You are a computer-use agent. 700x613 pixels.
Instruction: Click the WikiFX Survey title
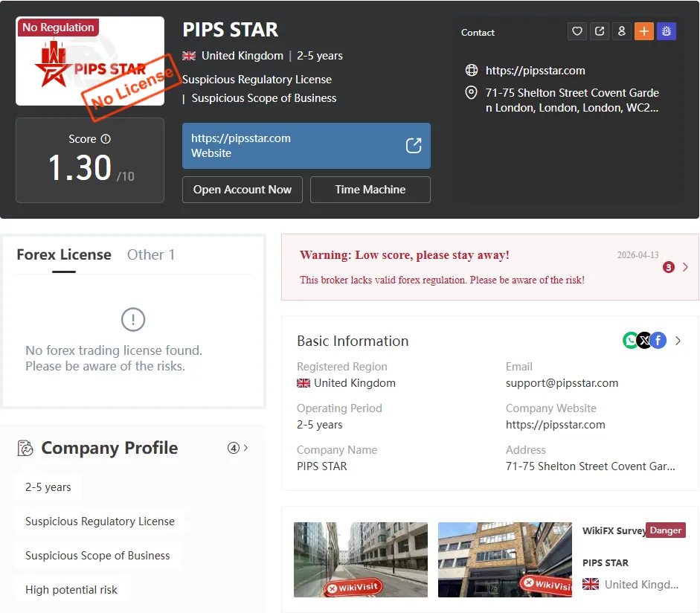[614, 530]
